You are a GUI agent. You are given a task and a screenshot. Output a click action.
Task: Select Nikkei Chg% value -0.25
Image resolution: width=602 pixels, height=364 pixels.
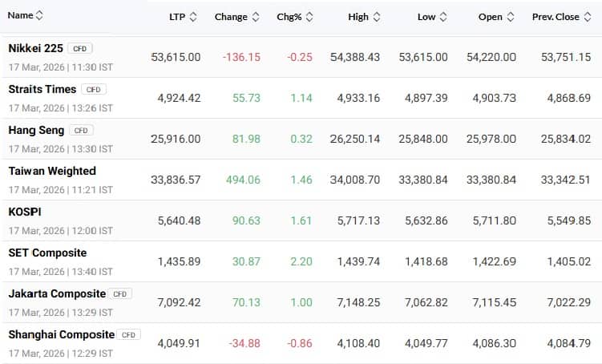point(300,57)
